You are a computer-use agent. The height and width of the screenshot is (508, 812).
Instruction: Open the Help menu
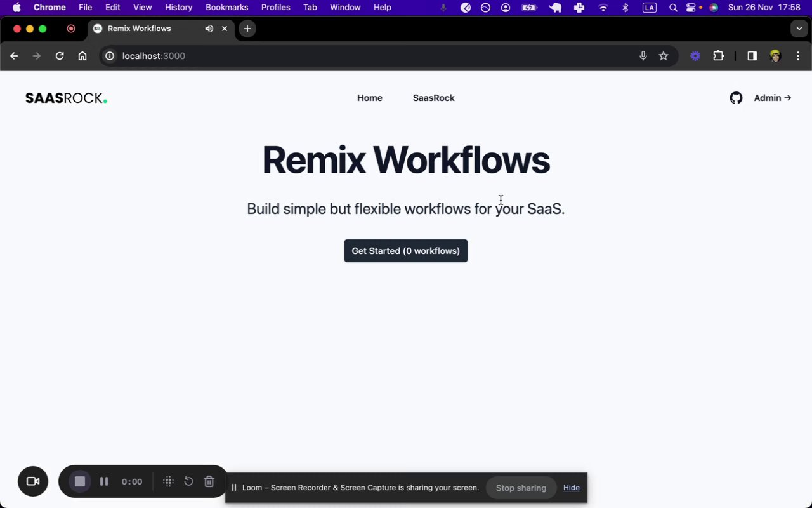coord(383,8)
